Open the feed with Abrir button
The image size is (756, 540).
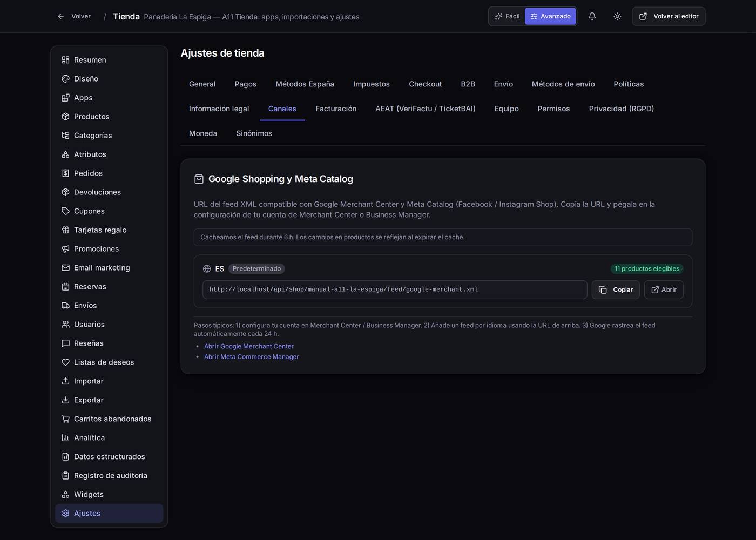click(x=664, y=290)
